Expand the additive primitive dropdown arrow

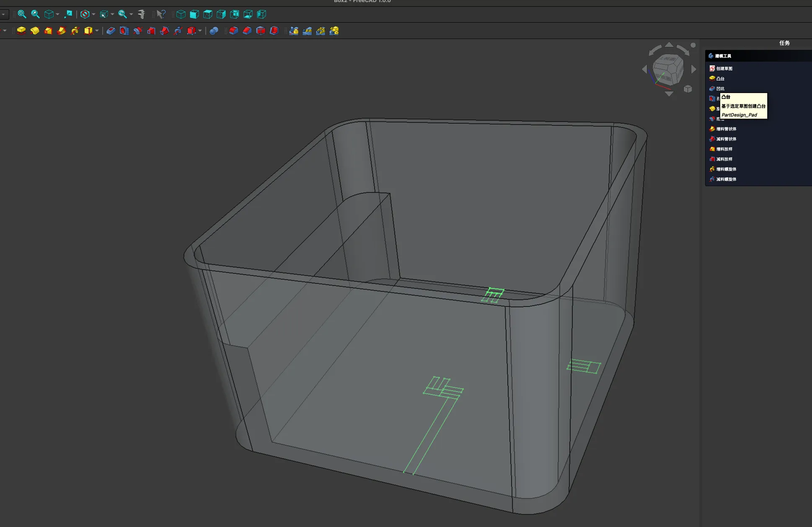(x=97, y=31)
